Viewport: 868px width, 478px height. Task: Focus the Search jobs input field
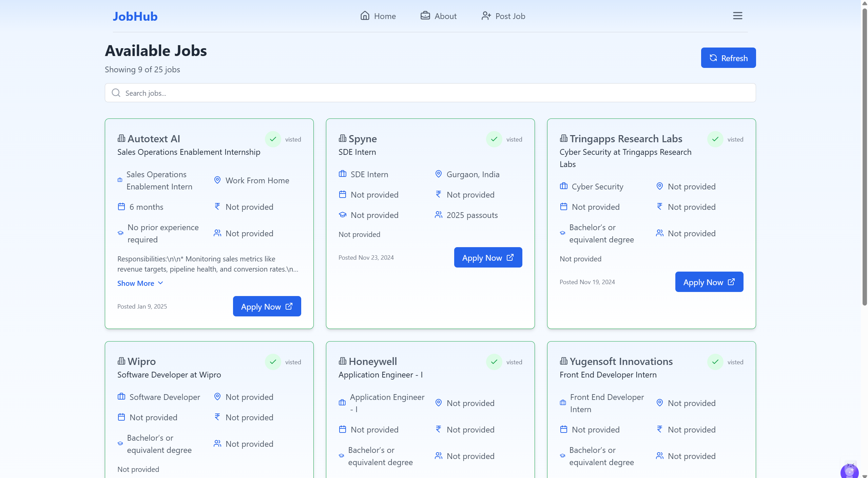point(430,93)
